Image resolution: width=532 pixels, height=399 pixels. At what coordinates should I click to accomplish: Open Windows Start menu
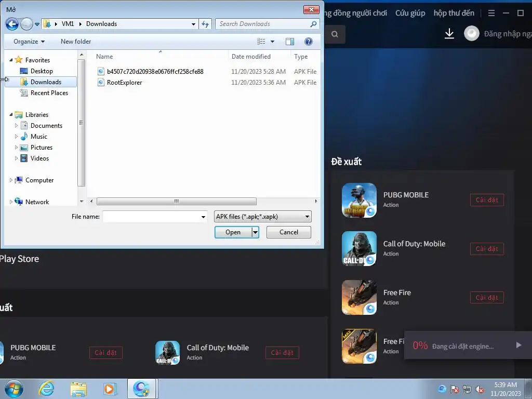click(14, 389)
